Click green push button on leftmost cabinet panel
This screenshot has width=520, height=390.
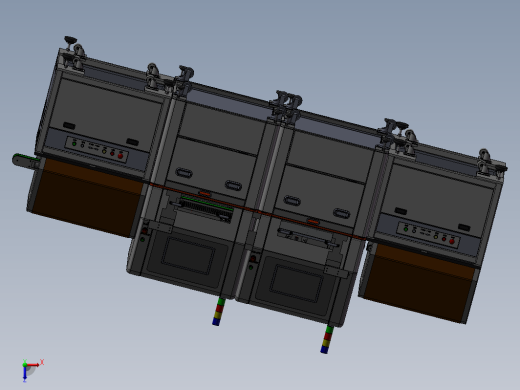[x=74, y=144]
